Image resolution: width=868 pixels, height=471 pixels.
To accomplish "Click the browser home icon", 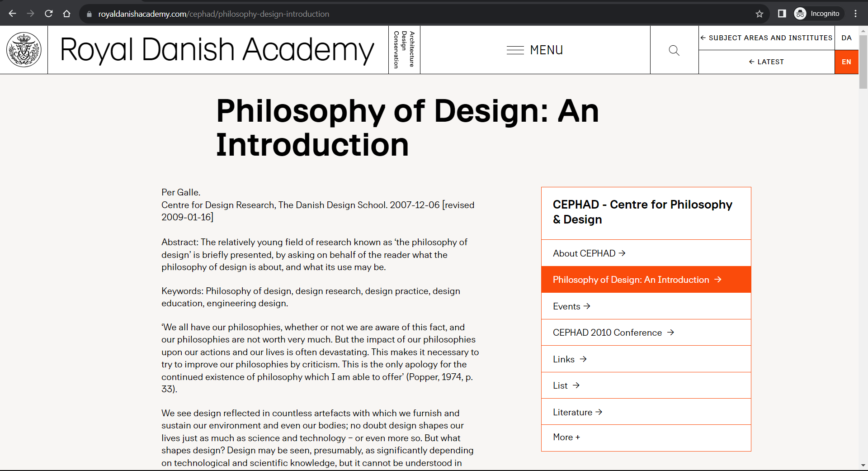I will [67, 14].
